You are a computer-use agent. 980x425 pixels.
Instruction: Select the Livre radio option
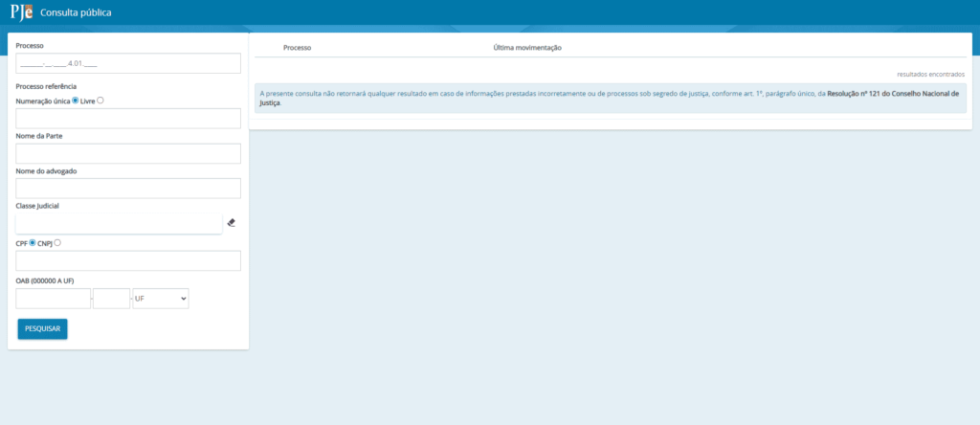(100, 100)
